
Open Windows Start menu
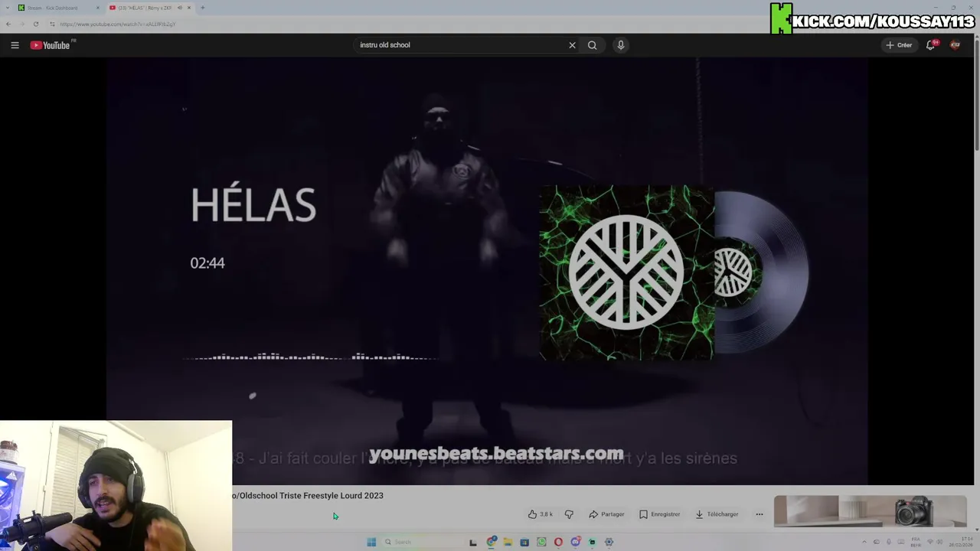(371, 542)
